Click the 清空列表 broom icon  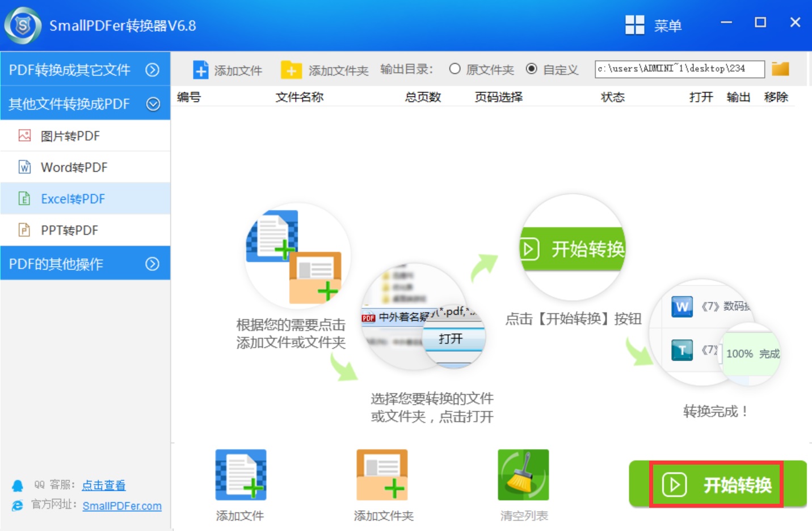523,475
